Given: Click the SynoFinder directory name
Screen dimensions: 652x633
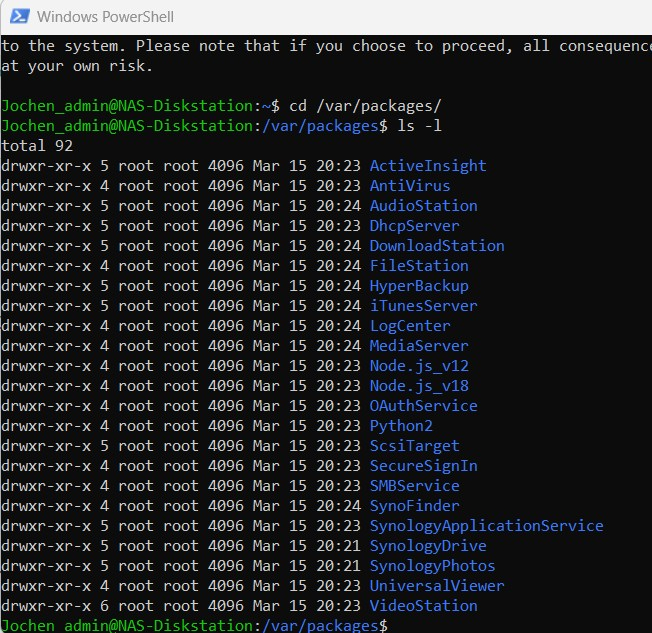Looking at the screenshot, I should [415, 506].
